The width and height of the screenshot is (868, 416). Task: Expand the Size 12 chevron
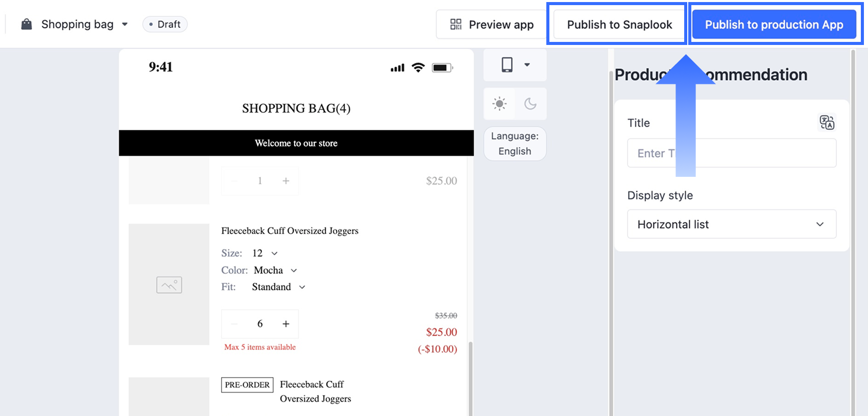click(x=274, y=253)
